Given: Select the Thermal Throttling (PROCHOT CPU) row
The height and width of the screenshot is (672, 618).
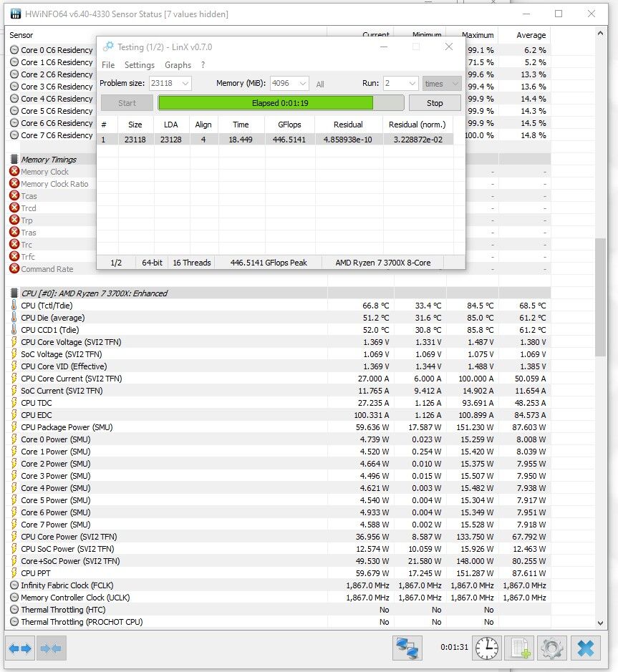Looking at the screenshot, I should (279, 622).
